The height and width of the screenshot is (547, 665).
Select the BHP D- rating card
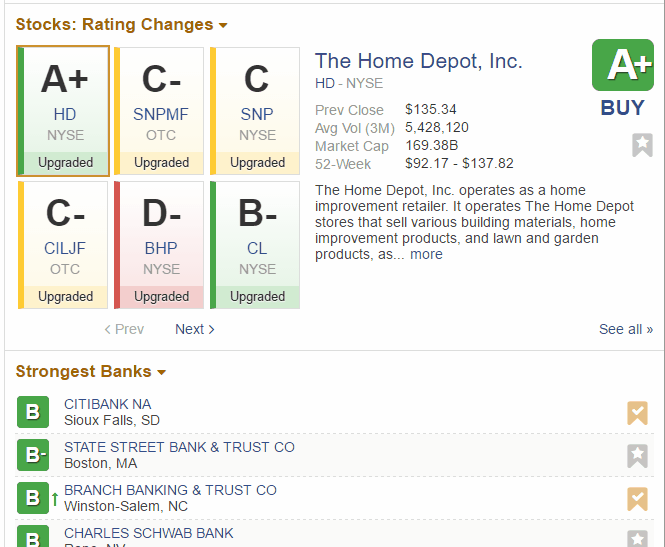point(161,245)
